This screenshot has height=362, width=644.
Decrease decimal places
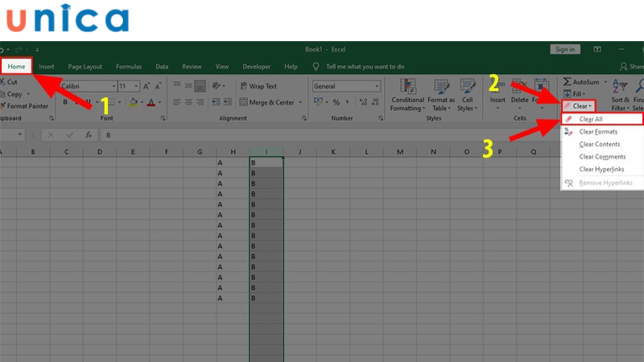tap(375, 102)
